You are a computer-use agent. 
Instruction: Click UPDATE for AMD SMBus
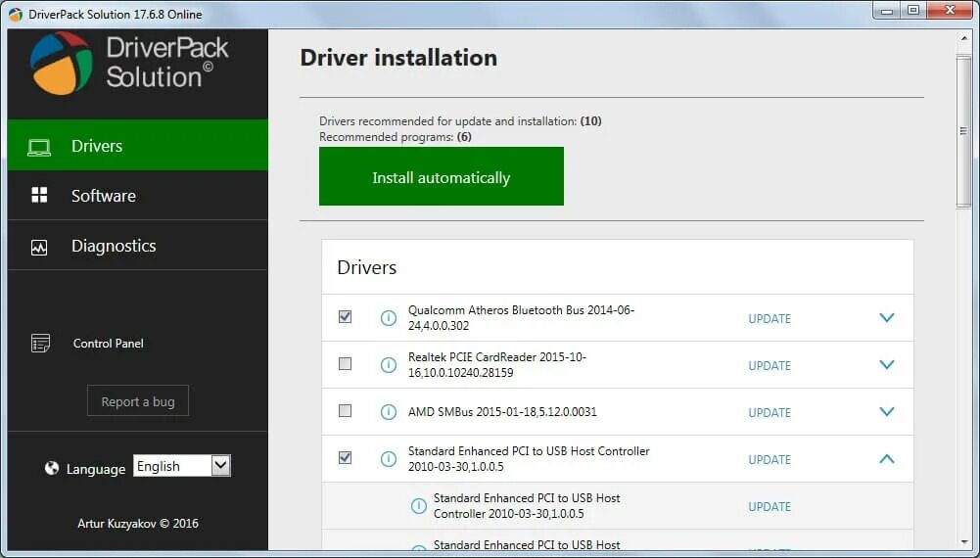770,412
